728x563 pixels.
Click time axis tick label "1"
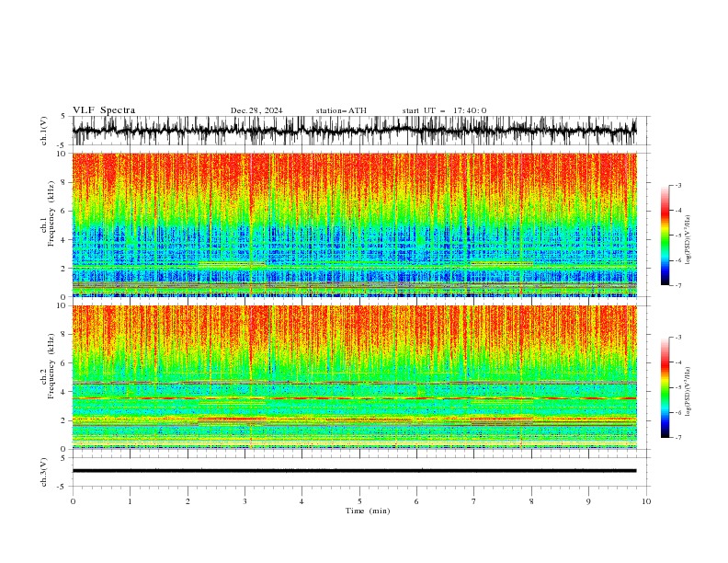point(130,501)
